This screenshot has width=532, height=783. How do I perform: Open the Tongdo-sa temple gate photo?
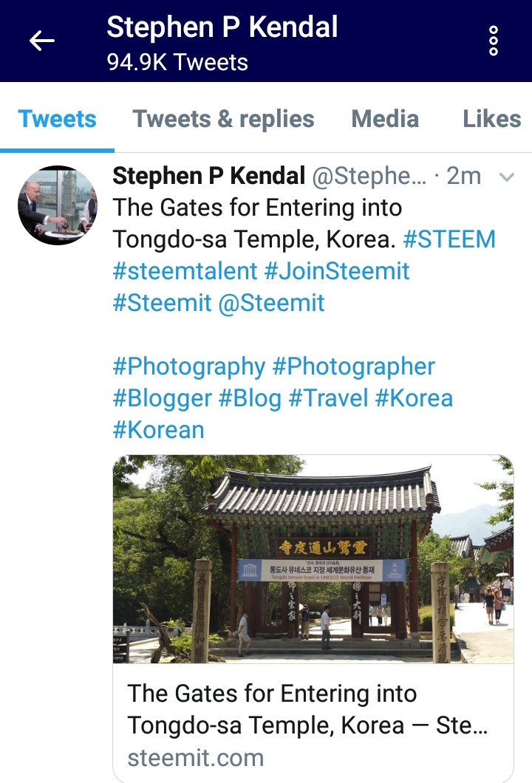(313, 558)
